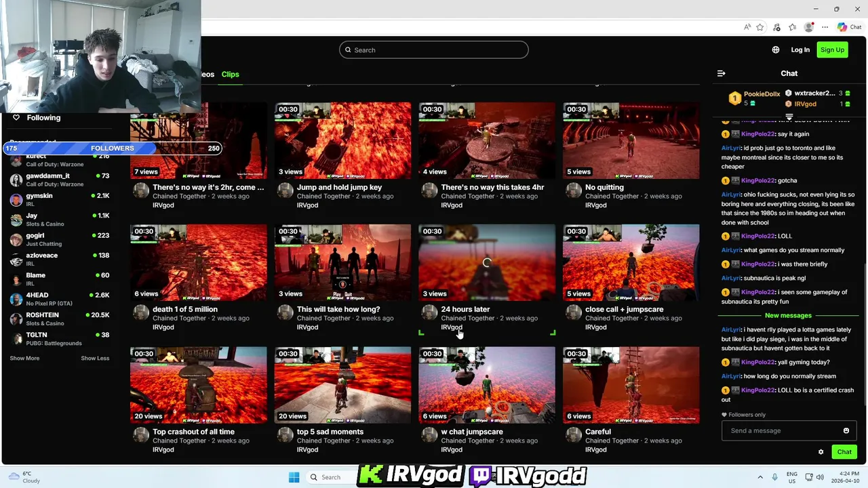
Task: Click Chained Together under 'No quitting'
Action: click(x=612, y=196)
